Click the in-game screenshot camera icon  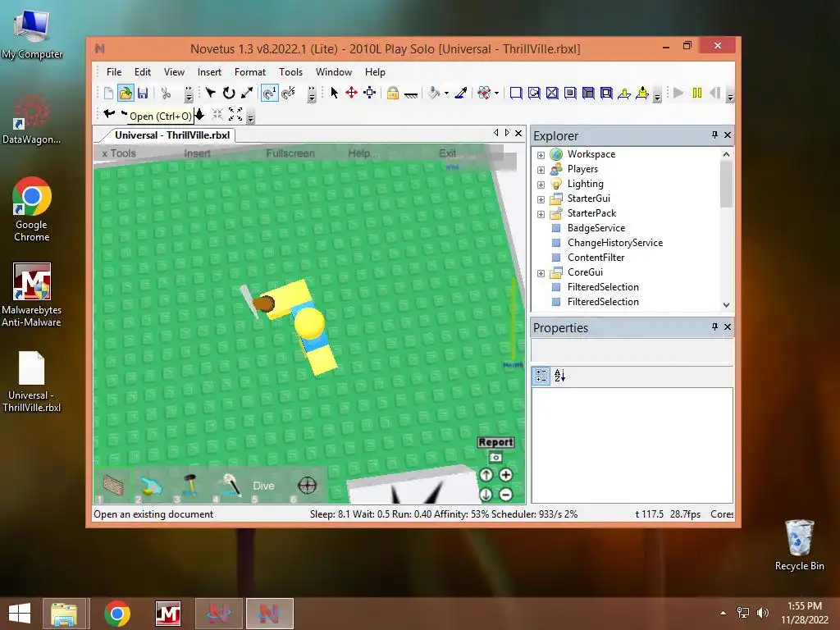click(495, 458)
